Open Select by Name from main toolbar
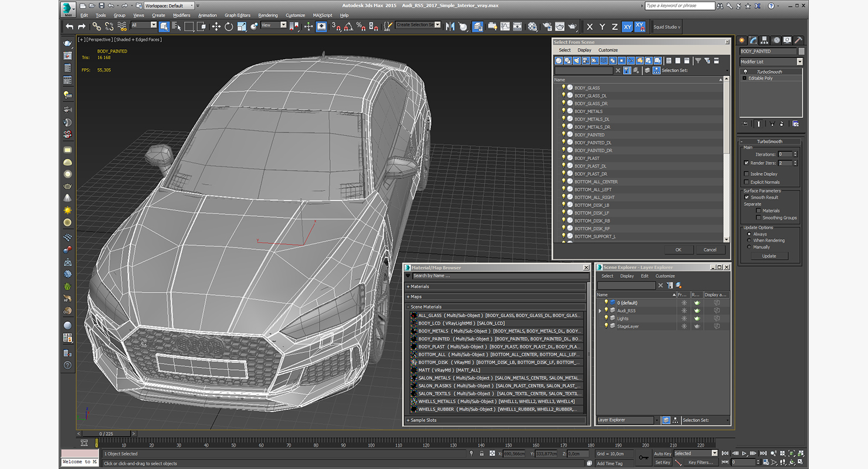 [177, 26]
